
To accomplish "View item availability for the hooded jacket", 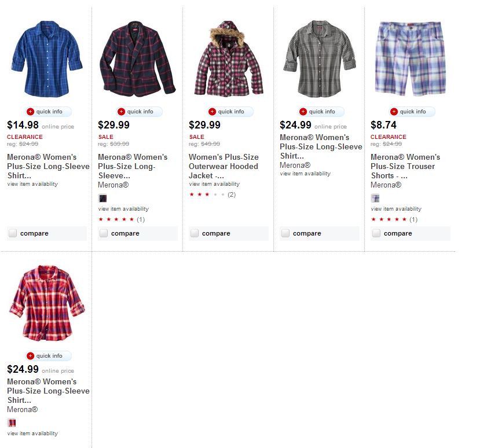I will pyautogui.click(x=214, y=184).
